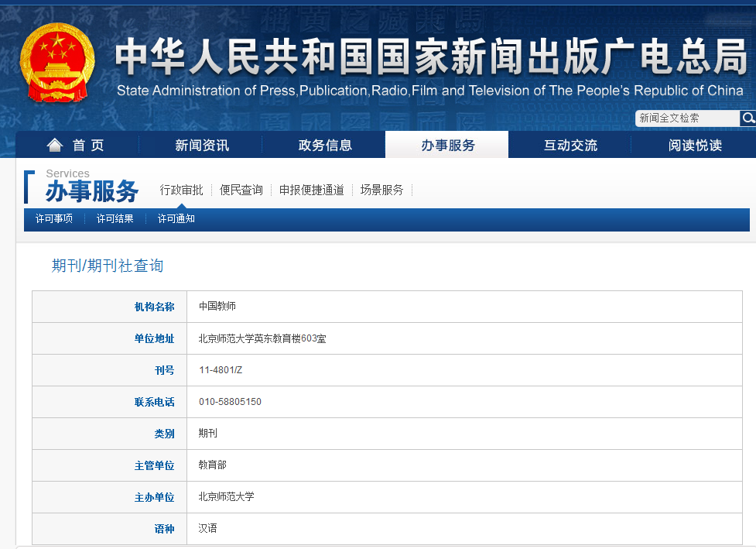This screenshot has height=549, width=756.
Task: Click the phone number 010-58805150
Action: click(x=230, y=402)
